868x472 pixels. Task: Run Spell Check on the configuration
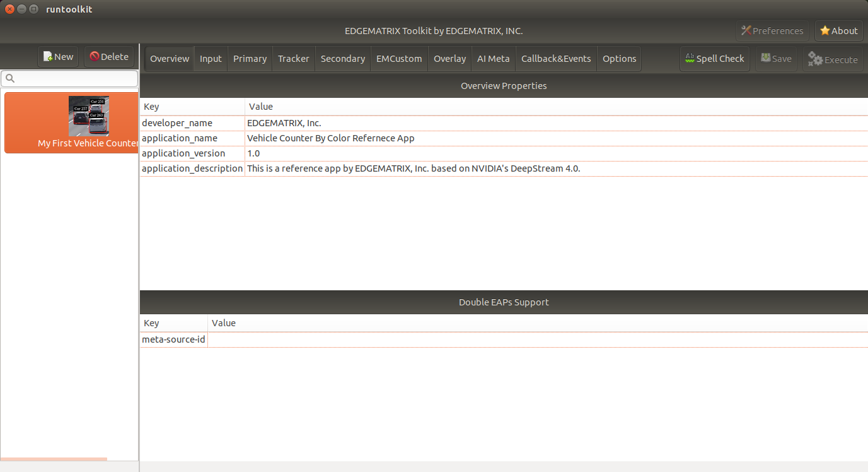715,59
